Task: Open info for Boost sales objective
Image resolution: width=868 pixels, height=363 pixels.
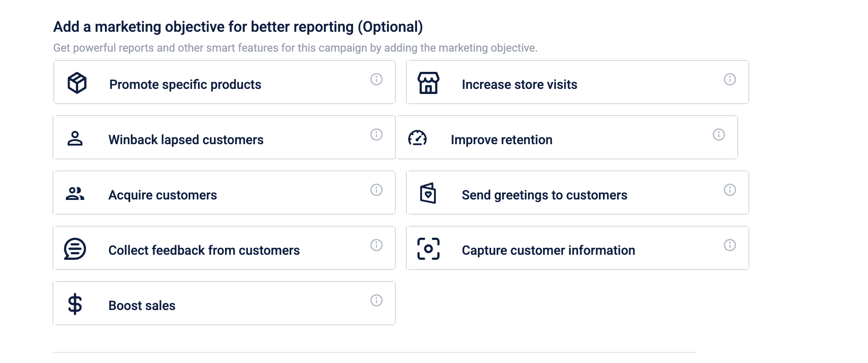Action: [x=376, y=300]
